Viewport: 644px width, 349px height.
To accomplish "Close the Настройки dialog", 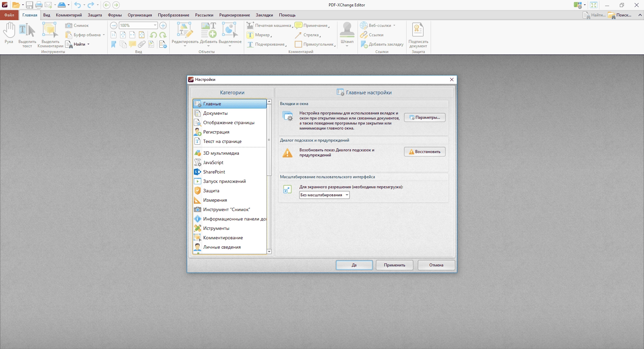I will [x=452, y=80].
